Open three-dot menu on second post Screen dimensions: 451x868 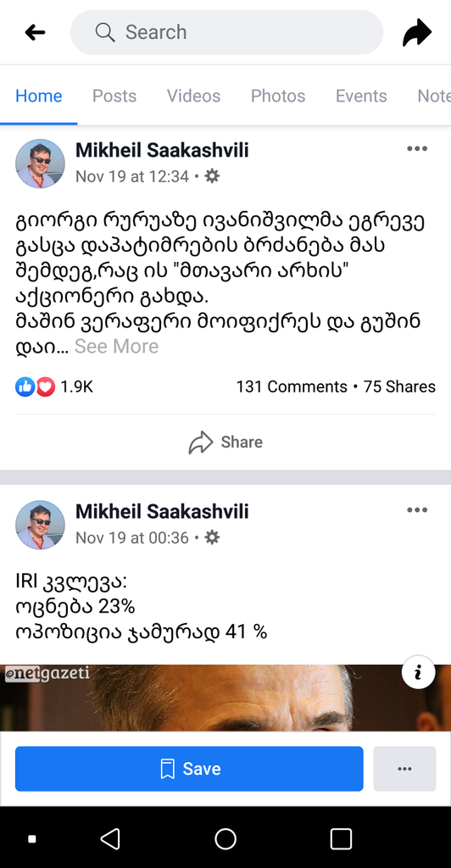pos(417,509)
